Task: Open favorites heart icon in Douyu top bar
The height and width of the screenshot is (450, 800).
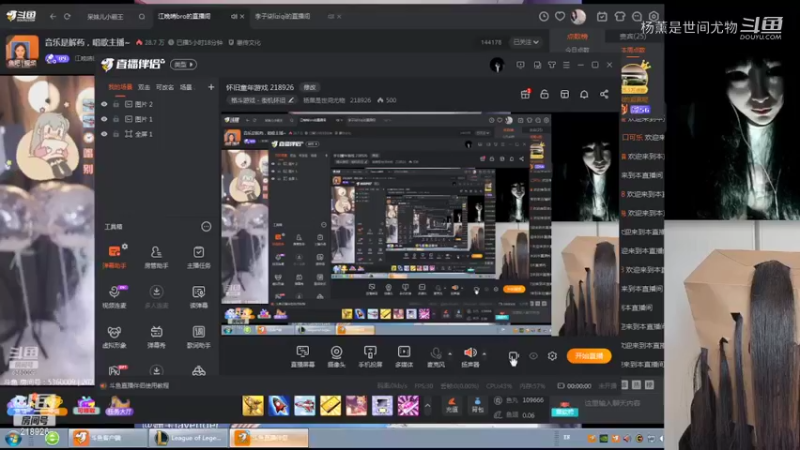Action: [x=560, y=16]
